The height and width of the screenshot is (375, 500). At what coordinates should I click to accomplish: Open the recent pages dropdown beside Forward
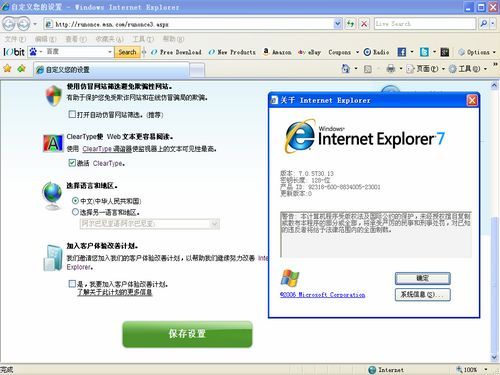[35, 24]
